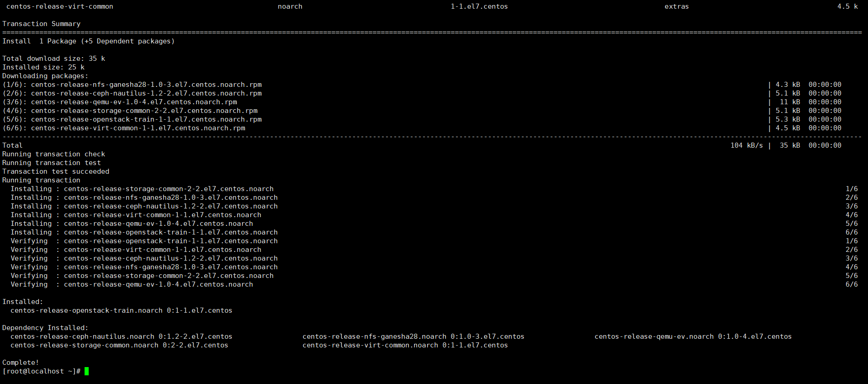Viewport: 868px width, 384px height.
Task: Click 'centos-release-ceph-nautilus.noarch 0:1.2-2.el7.centos' dependency entry
Action: tap(121, 336)
